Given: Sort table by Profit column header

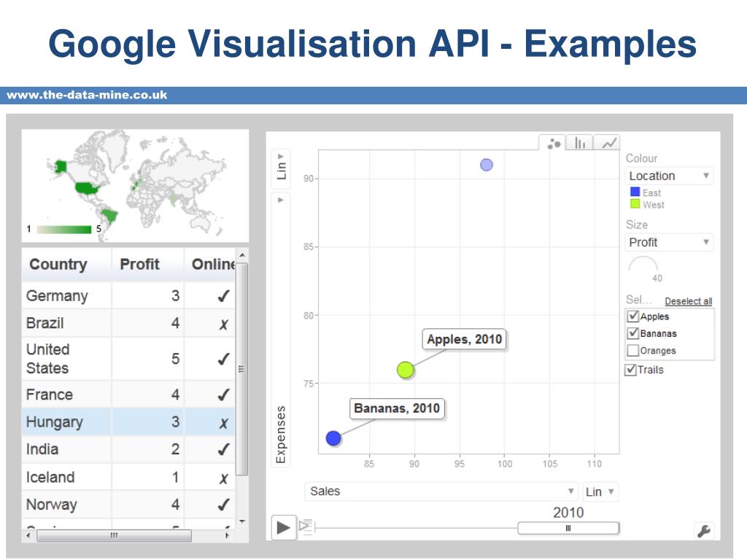Looking at the screenshot, I should (x=147, y=264).
